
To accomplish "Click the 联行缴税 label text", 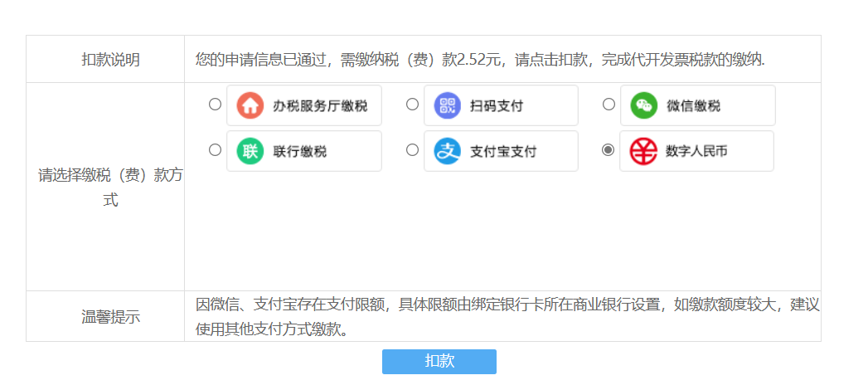I will [299, 152].
